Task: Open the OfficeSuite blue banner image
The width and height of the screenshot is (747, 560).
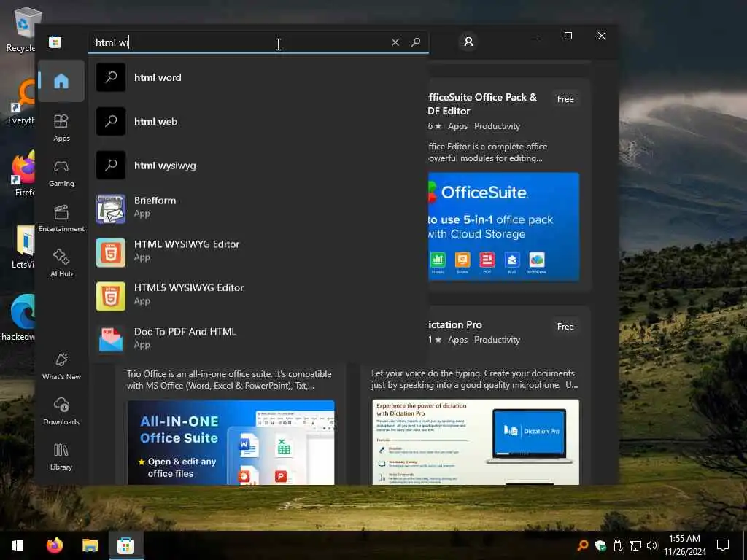Action: 503,227
